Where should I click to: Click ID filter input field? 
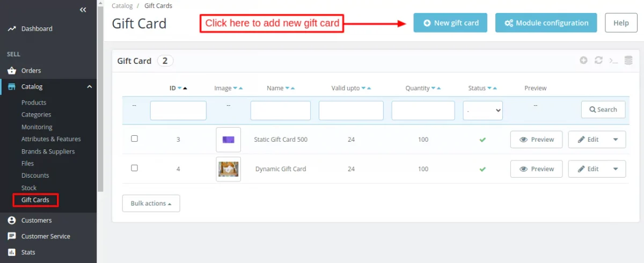pos(178,111)
